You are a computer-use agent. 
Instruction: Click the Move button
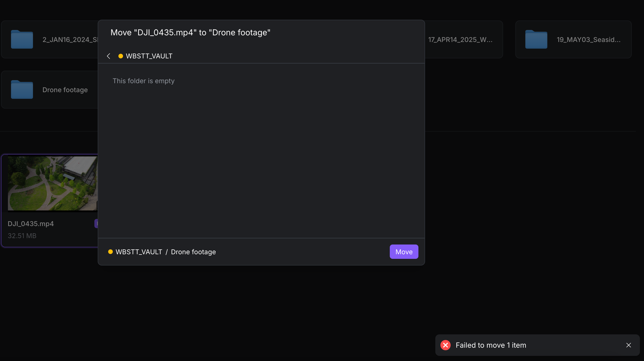click(404, 252)
